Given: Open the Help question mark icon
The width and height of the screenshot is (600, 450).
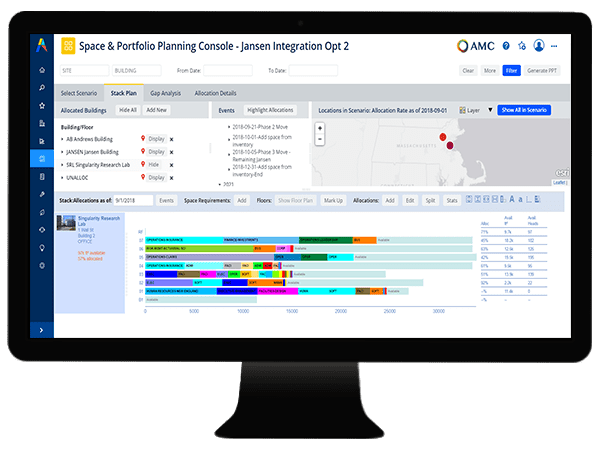Looking at the screenshot, I should click(506, 46).
